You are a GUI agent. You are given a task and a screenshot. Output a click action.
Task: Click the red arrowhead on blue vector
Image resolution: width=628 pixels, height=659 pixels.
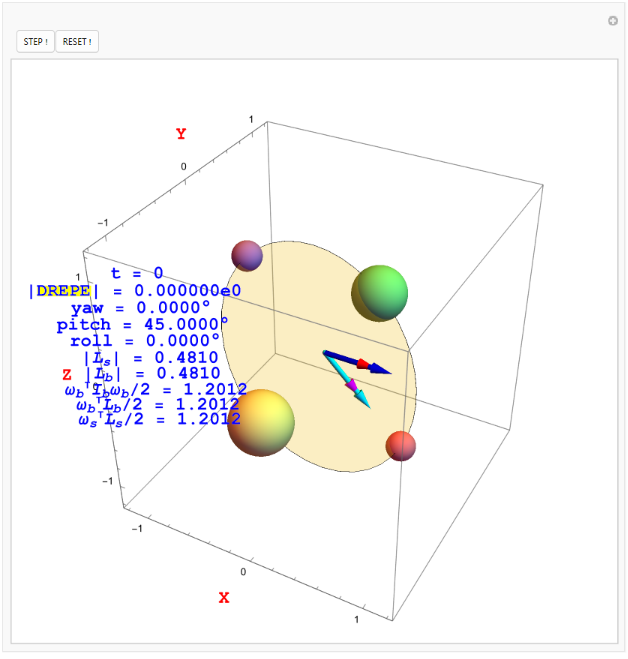point(364,364)
